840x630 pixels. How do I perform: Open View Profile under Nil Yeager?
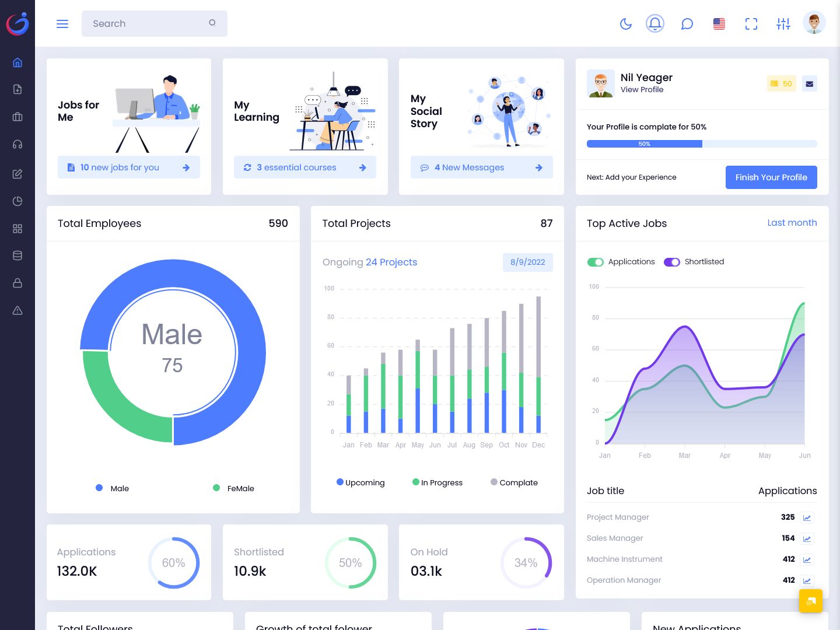642,90
